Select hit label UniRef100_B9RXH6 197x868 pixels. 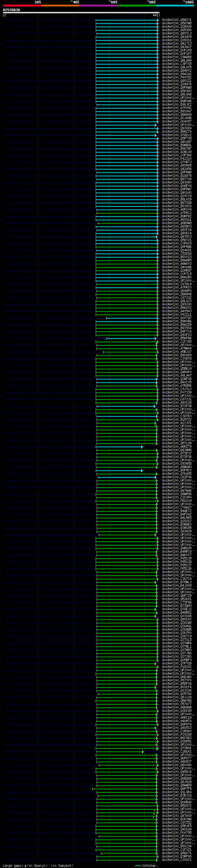(x=176, y=101)
